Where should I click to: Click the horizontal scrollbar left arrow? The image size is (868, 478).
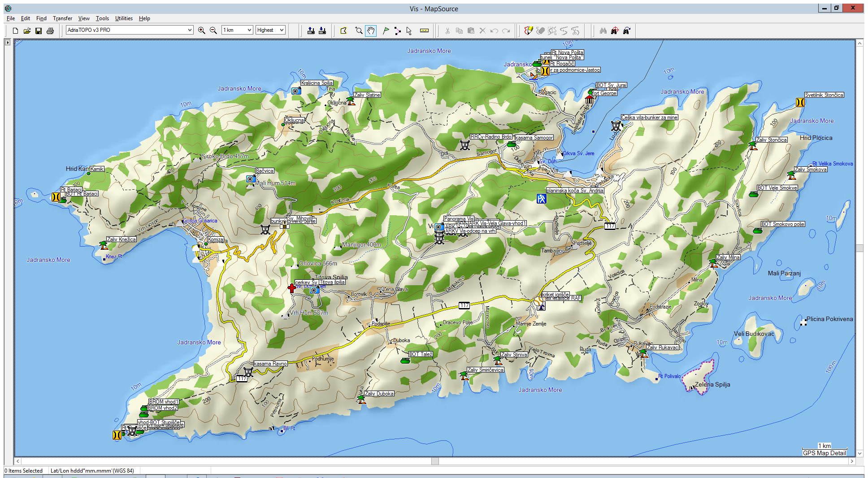(18, 461)
